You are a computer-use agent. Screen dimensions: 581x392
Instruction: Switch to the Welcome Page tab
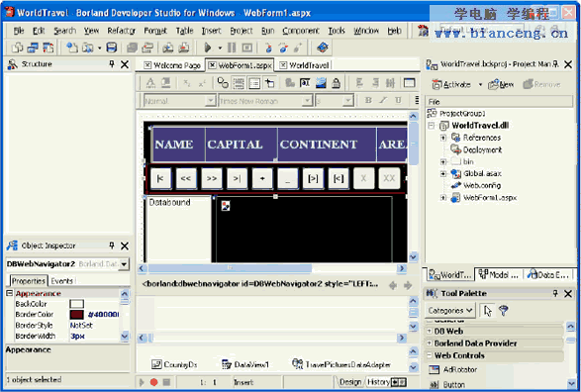click(x=172, y=65)
